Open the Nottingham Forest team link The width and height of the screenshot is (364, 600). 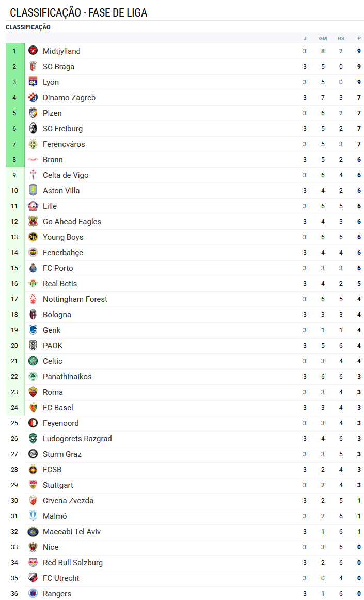tap(75, 299)
